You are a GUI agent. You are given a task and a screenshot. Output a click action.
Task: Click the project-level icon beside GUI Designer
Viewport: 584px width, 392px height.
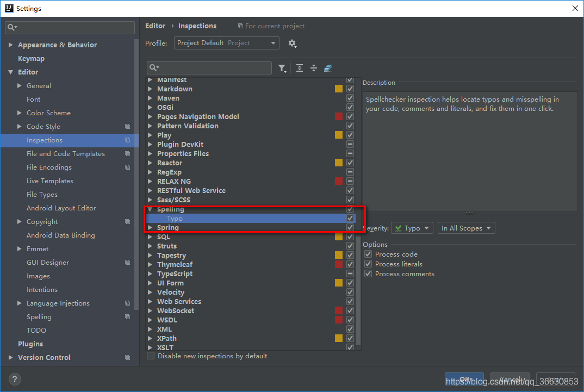[127, 263]
